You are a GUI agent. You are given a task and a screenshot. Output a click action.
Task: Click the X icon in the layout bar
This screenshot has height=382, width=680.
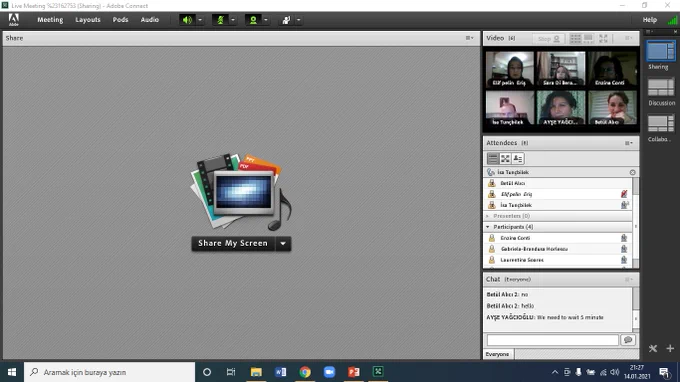pyautogui.click(x=653, y=348)
